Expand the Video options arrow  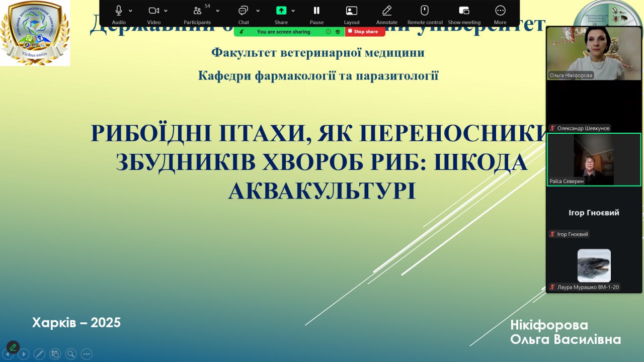tap(166, 11)
